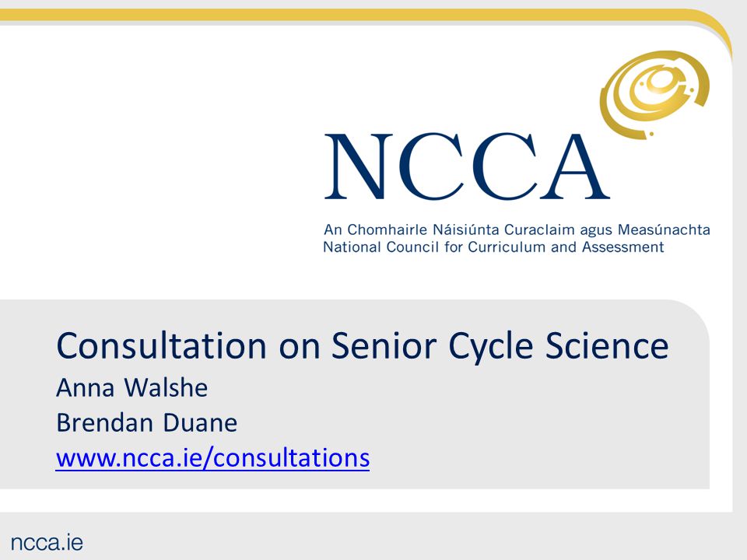
Task: Select the 'Consultation on Senior Cycle Science' title
Action: click(363, 346)
